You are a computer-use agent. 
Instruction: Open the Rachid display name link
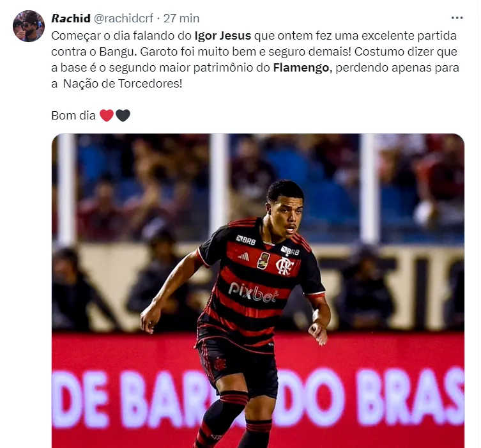point(71,19)
